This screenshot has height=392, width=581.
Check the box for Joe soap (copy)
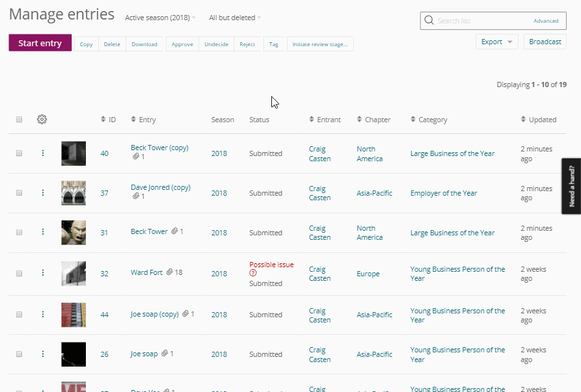pyautogui.click(x=20, y=315)
